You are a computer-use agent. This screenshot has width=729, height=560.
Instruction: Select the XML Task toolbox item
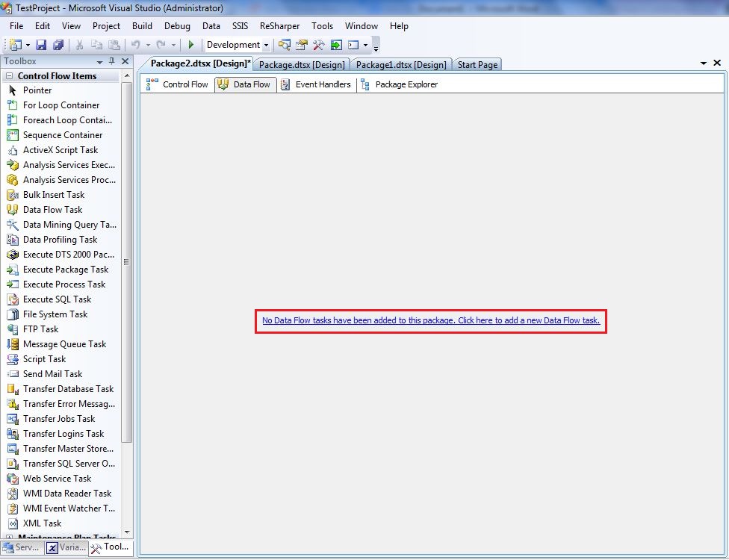(42, 523)
